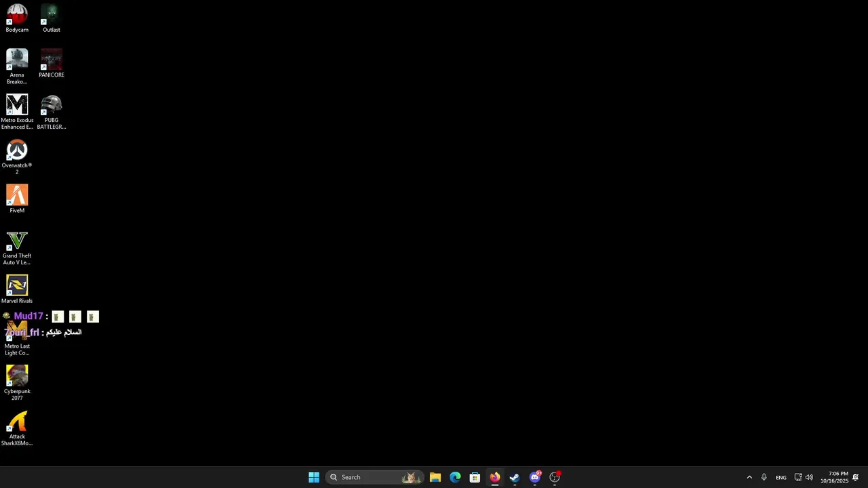Open the clock showing 7:06 PM
868x488 pixels.
pyautogui.click(x=834, y=477)
